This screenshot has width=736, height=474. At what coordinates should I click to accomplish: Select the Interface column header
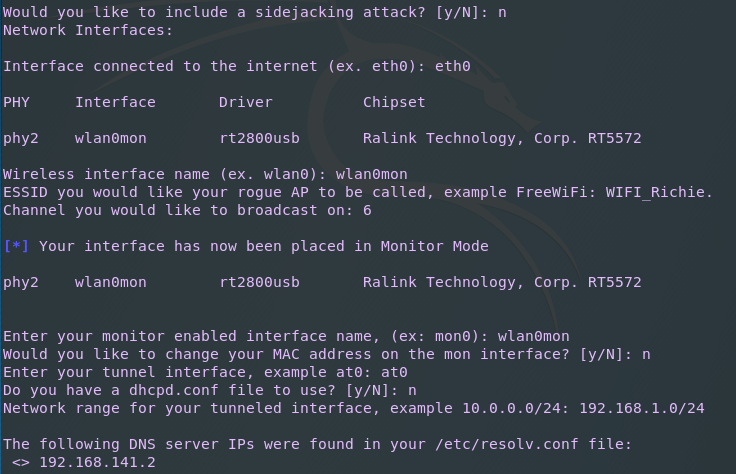click(x=115, y=102)
